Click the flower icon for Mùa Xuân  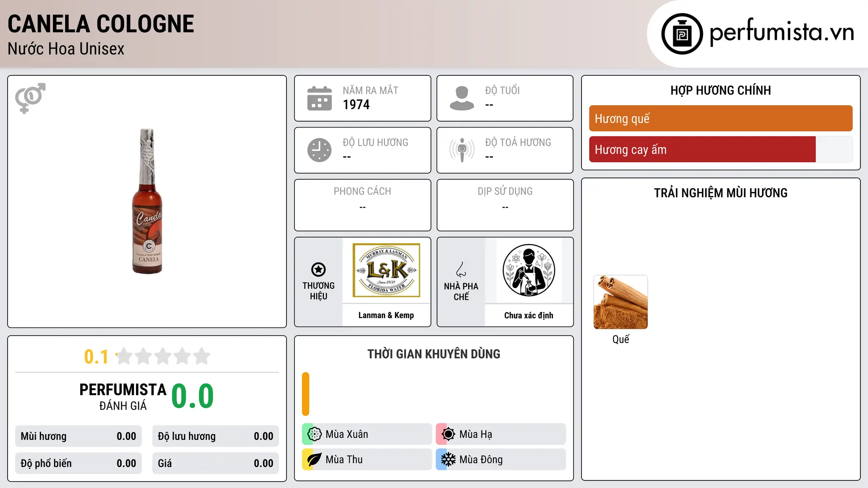(x=314, y=434)
